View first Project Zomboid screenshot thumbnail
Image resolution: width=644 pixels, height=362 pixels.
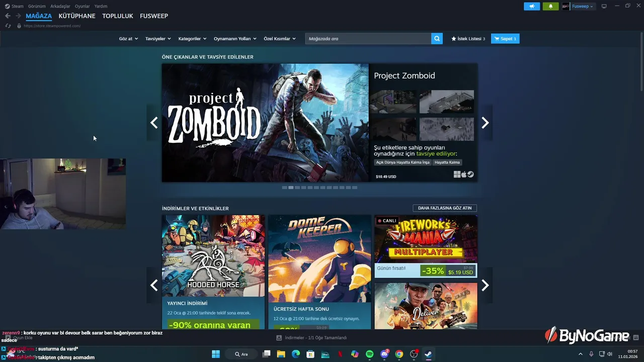tap(393, 102)
